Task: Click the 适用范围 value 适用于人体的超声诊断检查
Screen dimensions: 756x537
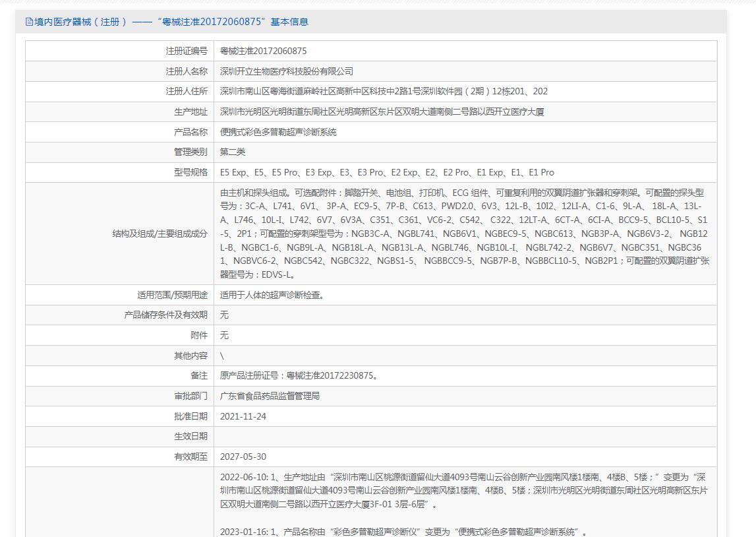Action: pyautogui.click(x=272, y=295)
